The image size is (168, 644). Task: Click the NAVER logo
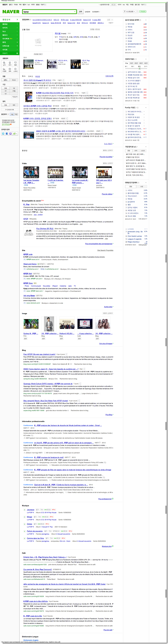11,11
